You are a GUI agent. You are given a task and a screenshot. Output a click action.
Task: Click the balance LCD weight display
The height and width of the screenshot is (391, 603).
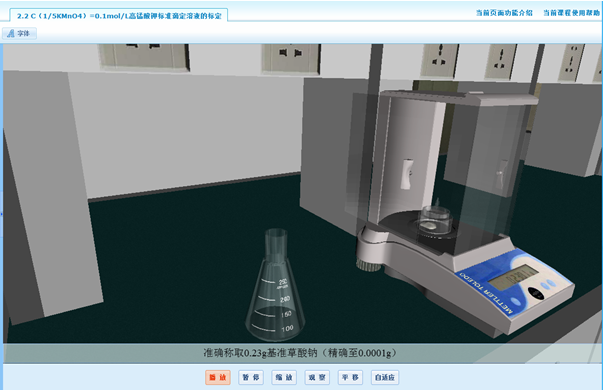click(513, 278)
